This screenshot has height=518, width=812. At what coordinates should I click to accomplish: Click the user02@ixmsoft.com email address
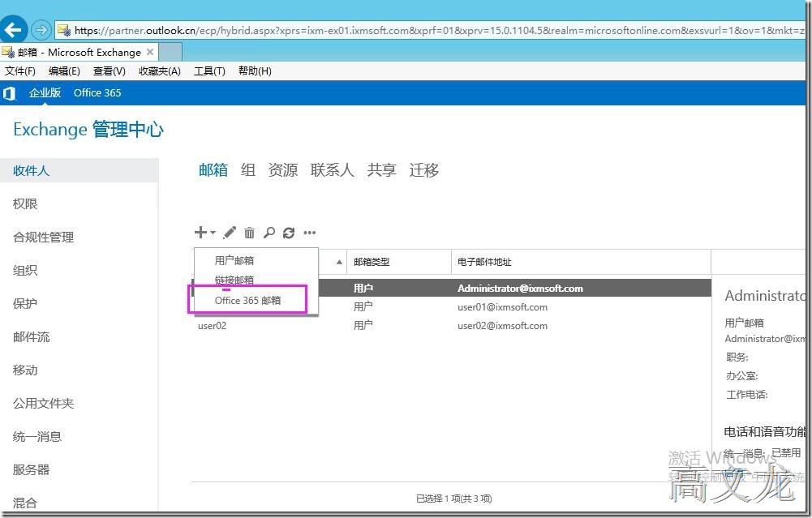coord(502,326)
